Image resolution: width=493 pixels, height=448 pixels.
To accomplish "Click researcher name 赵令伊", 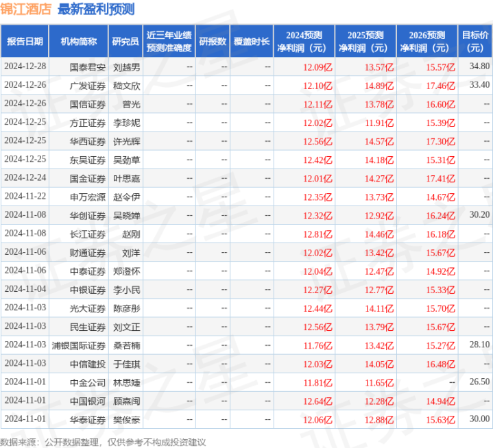I will pyautogui.click(x=127, y=197).
